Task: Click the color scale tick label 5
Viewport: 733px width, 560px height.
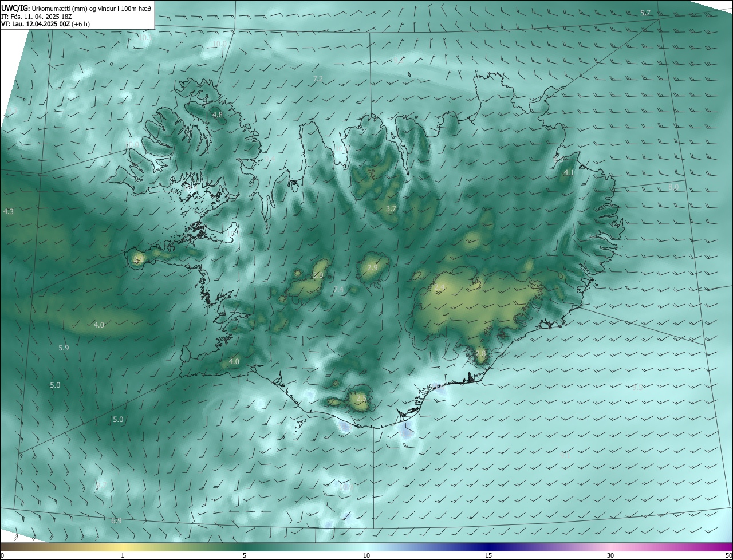Action: [245, 555]
